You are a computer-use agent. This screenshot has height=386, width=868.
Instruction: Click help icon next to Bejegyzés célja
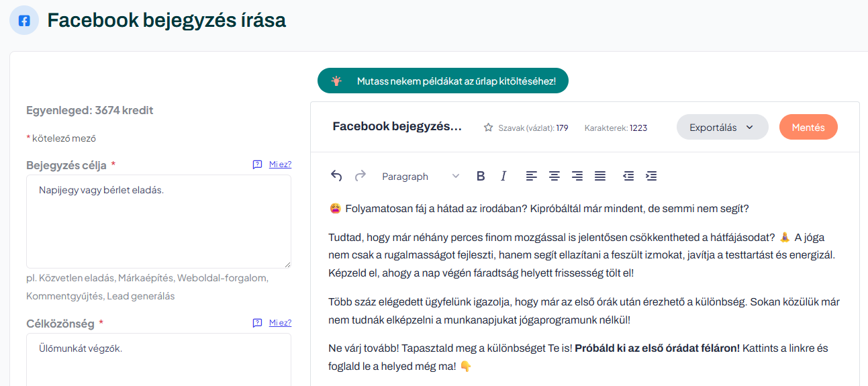point(257,164)
